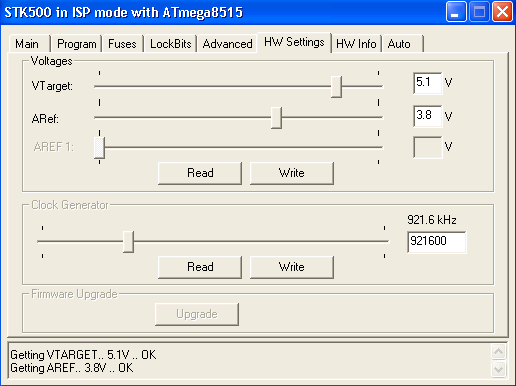Click the maximize window button

[x=479, y=12]
